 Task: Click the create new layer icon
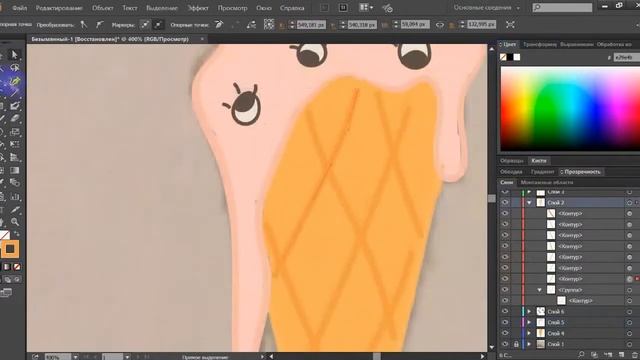coord(622,355)
